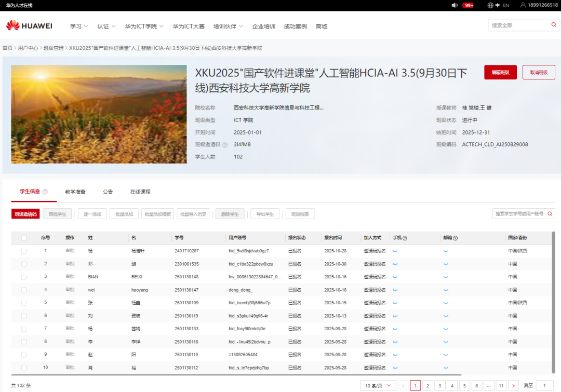Click the 班级管理 breadcrumb link
The image size is (561, 392).
54,48
